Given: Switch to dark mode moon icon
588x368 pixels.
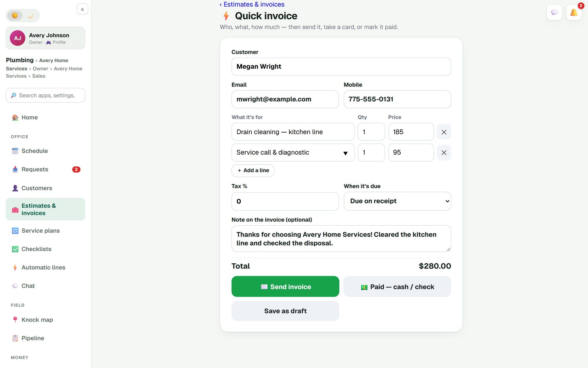Looking at the screenshot, I should point(31,16).
